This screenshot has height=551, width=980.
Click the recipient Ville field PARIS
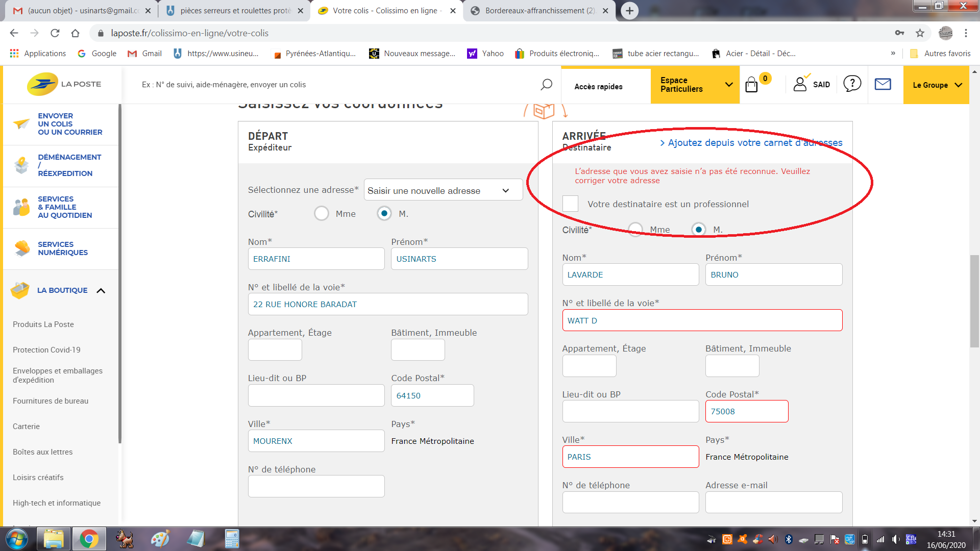tap(630, 457)
